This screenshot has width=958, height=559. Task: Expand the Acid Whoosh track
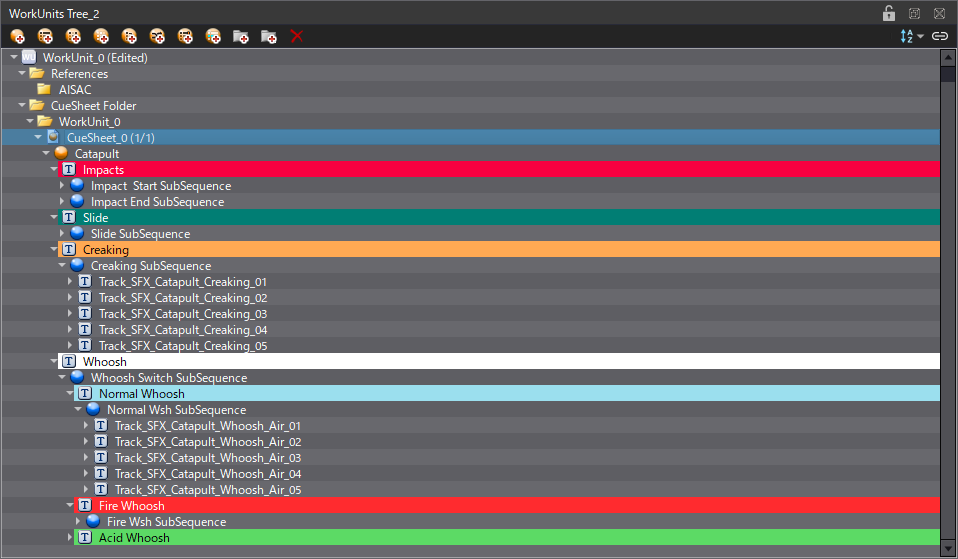point(70,537)
